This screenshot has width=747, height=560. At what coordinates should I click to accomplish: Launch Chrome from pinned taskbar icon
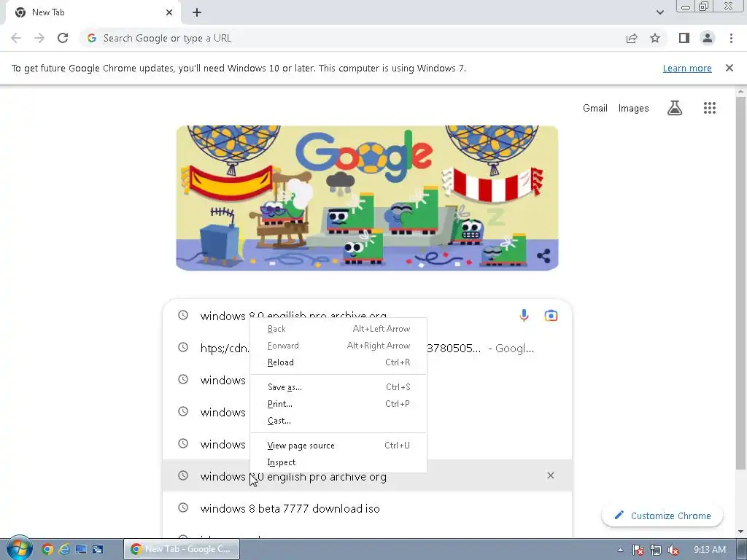point(47,549)
